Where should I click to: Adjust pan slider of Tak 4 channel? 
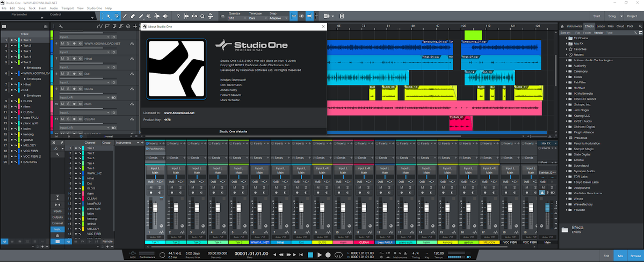click(218, 176)
